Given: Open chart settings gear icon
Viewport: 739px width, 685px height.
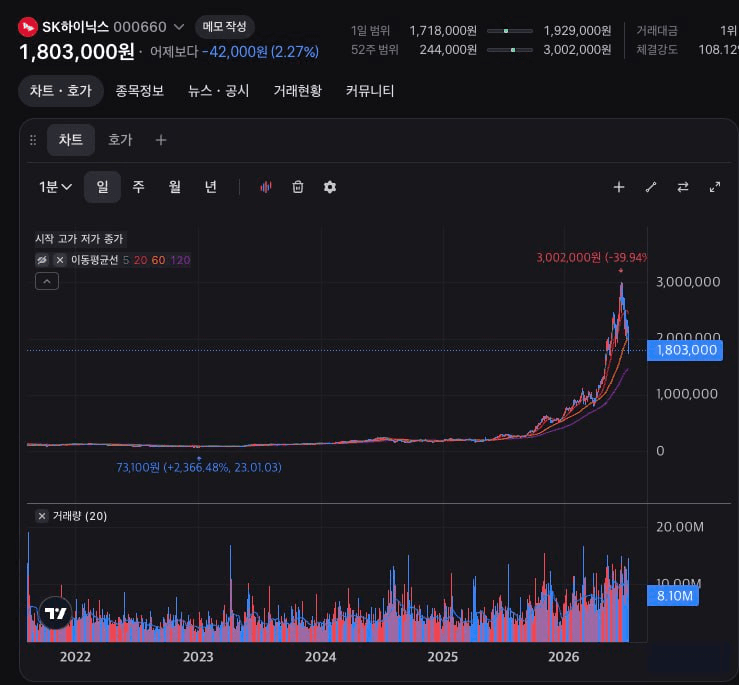Looking at the screenshot, I should (x=330, y=187).
